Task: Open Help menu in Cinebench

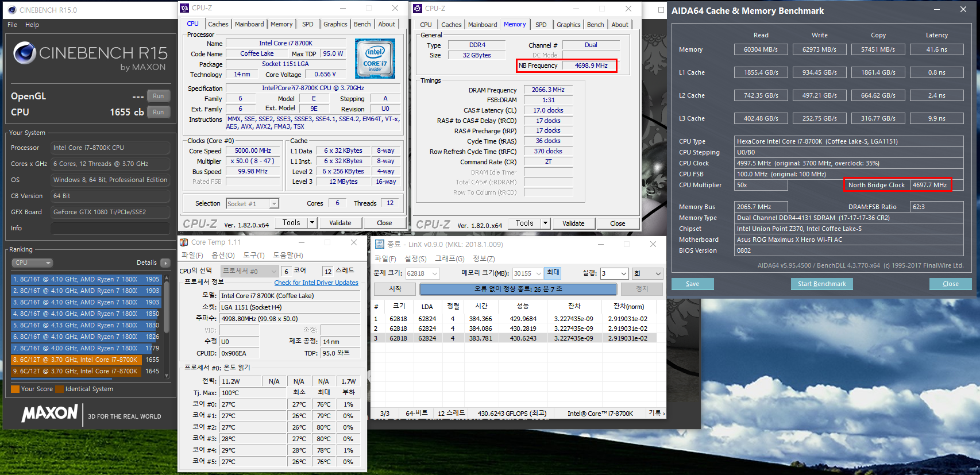Action: [32, 25]
